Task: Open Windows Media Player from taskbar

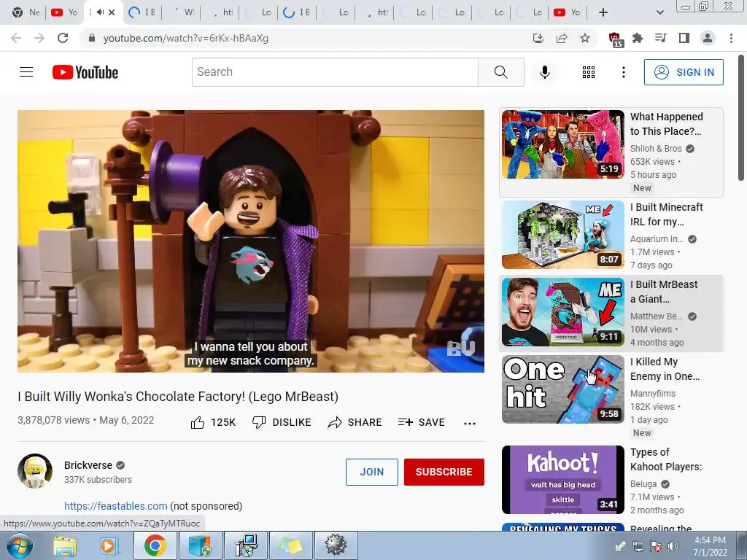Action: [108, 545]
